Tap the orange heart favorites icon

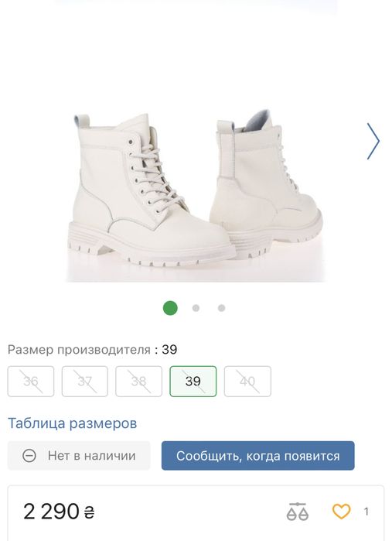(x=341, y=512)
